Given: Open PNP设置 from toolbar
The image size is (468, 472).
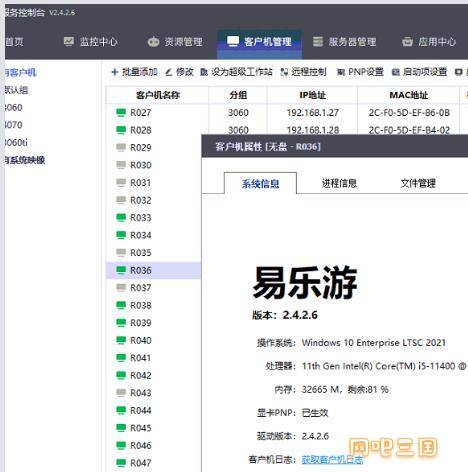Looking at the screenshot, I should (x=360, y=72).
